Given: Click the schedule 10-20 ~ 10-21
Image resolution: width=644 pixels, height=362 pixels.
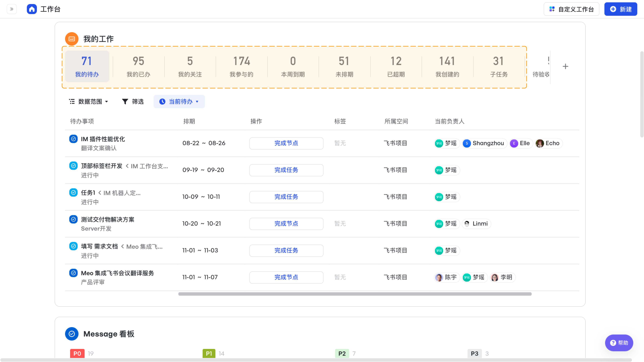Looking at the screenshot, I should tap(201, 224).
